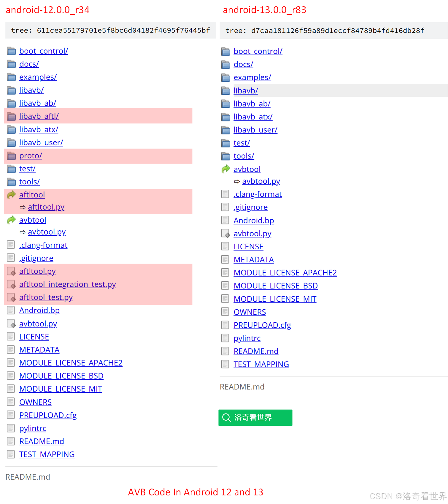Open MODULE_LICENSE_MIT in Android 12 tree
The height and width of the screenshot is (504, 448).
click(61, 389)
